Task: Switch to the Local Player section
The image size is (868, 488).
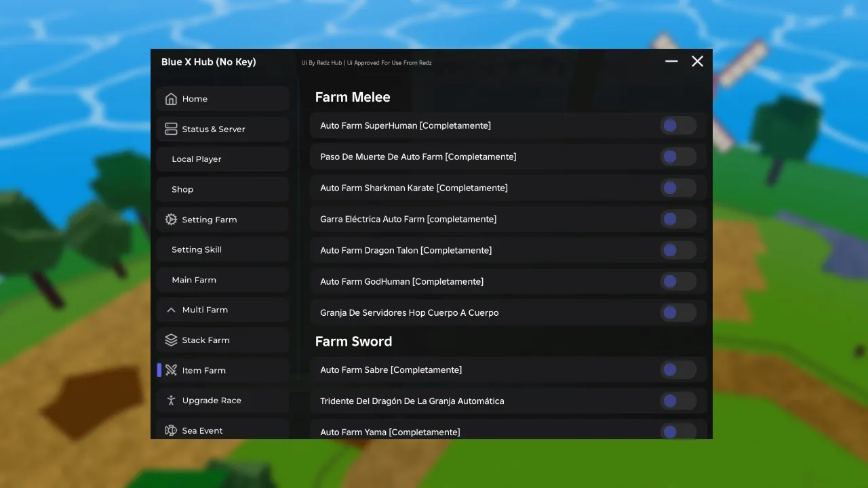Action: click(x=222, y=159)
